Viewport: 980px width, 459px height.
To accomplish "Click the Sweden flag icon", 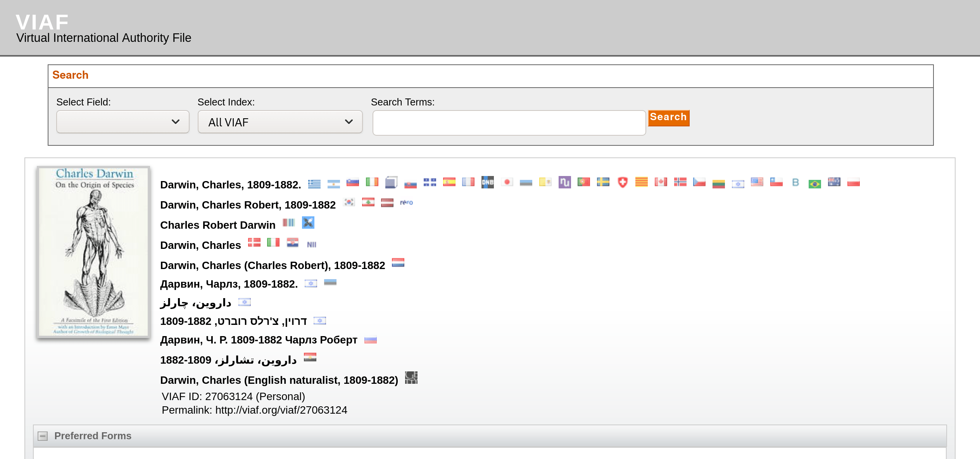I will tap(603, 182).
